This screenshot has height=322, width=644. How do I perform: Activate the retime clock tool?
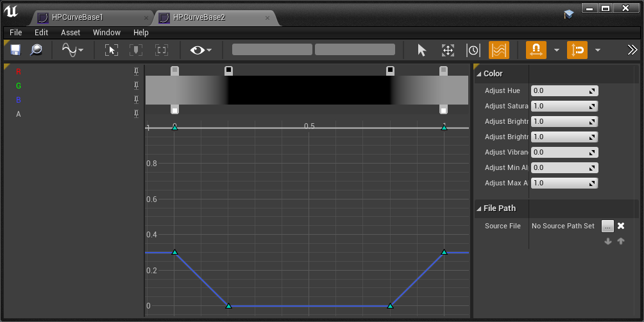point(473,50)
